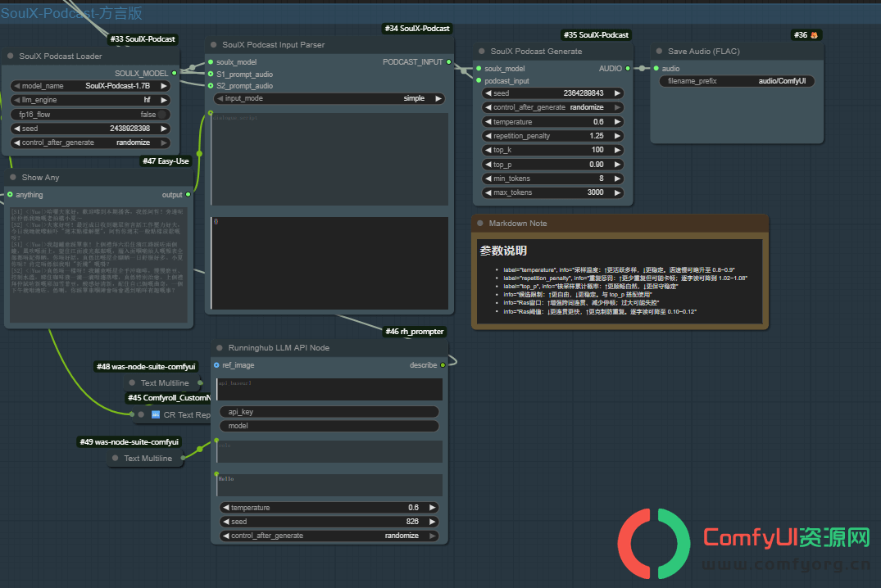The image size is (881, 588).
Task: Decrease top_p with its left arrow
Action: click(488, 165)
